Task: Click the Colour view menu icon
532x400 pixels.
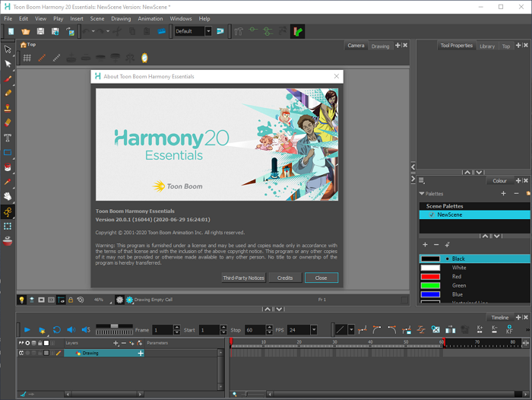Action: [422, 181]
